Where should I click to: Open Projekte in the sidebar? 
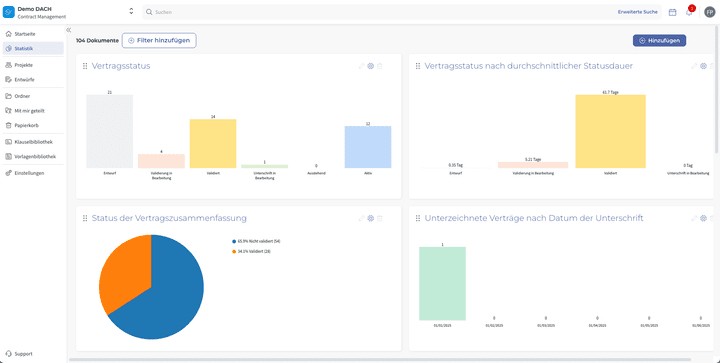(33, 65)
